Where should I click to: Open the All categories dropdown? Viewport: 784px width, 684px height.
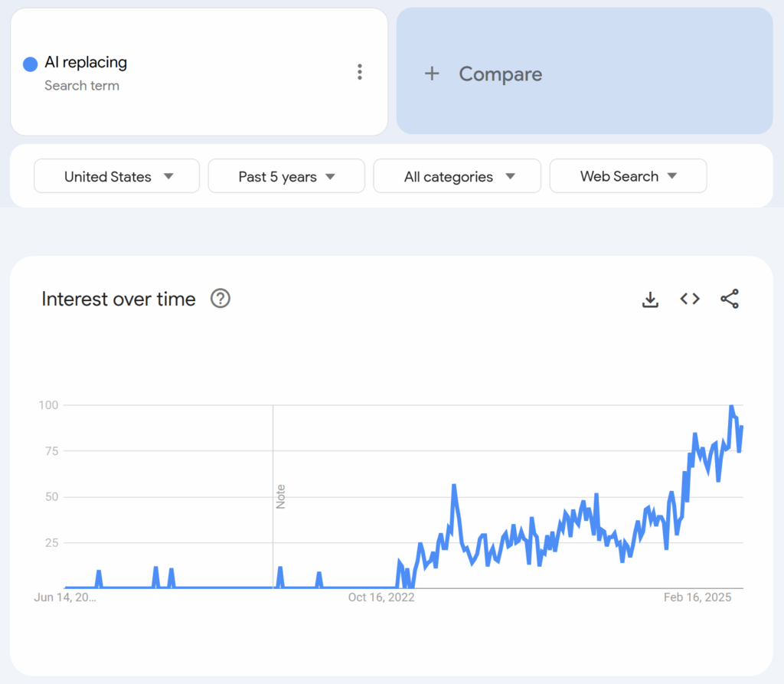[x=457, y=176]
